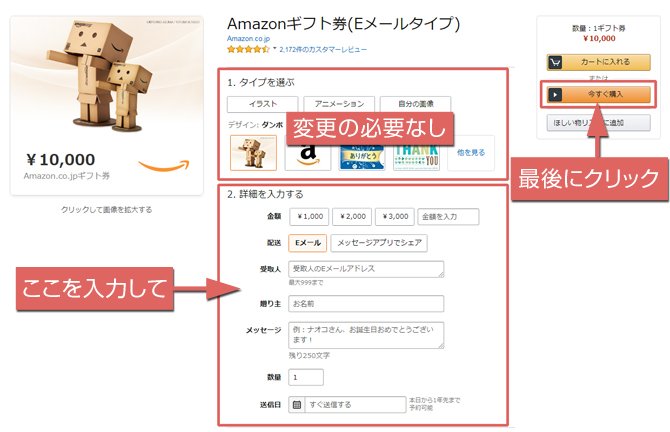Click the large gift card preview image

coord(107,106)
